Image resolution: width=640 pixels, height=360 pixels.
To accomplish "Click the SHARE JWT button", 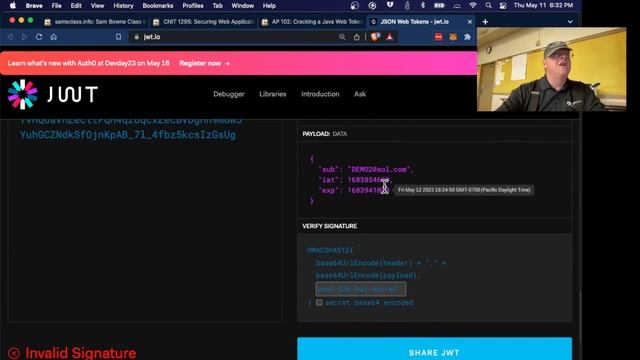I will [434, 350].
